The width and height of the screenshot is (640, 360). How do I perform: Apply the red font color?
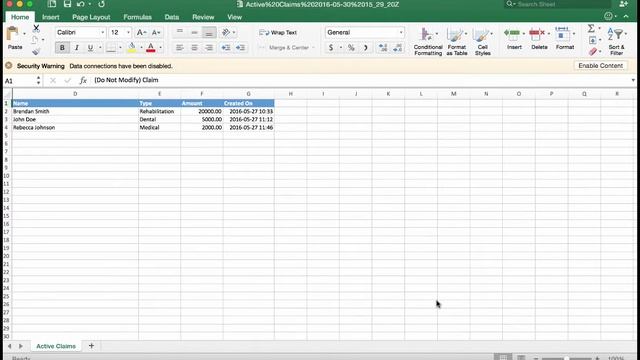click(151, 48)
